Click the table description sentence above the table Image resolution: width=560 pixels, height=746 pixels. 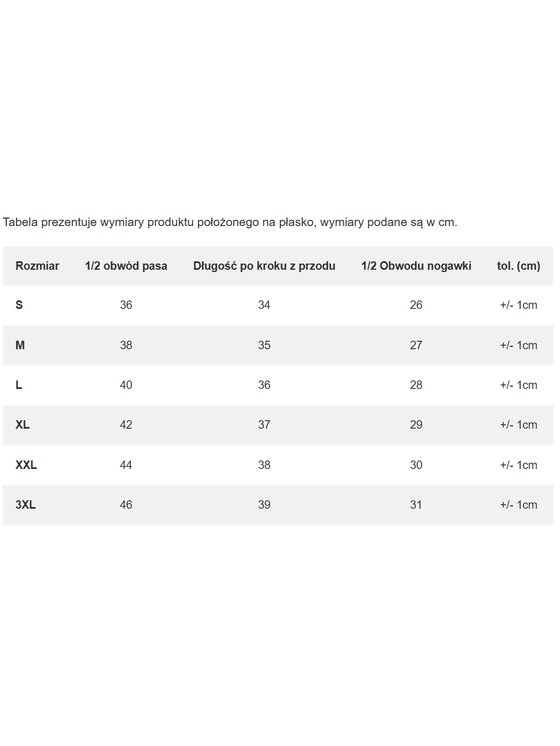[230, 222]
